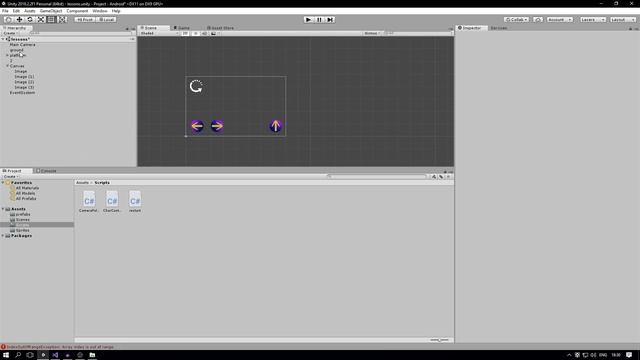Select the CharCont C# script
The width and height of the screenshot is (640, 360).
[x=112, y=202]
